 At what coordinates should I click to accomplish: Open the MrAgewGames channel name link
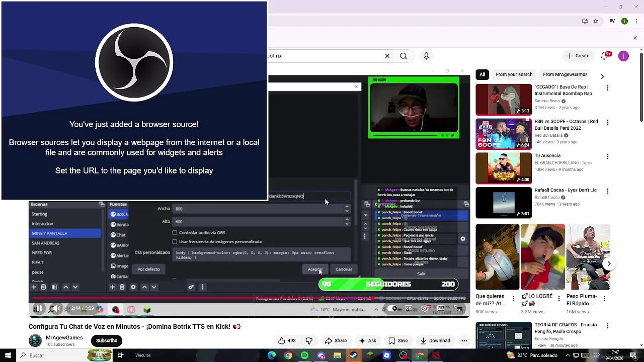(64, 338)
